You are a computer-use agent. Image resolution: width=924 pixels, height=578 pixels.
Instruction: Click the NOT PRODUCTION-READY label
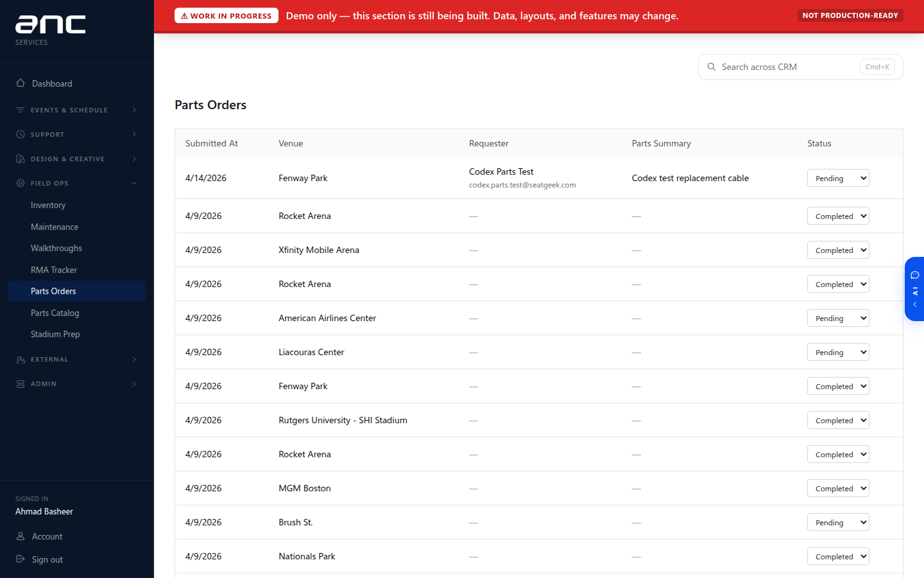coord(850,15)
